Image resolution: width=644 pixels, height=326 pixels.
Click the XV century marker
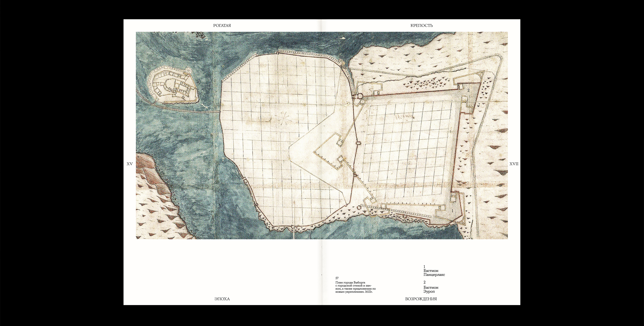point(130,164)
